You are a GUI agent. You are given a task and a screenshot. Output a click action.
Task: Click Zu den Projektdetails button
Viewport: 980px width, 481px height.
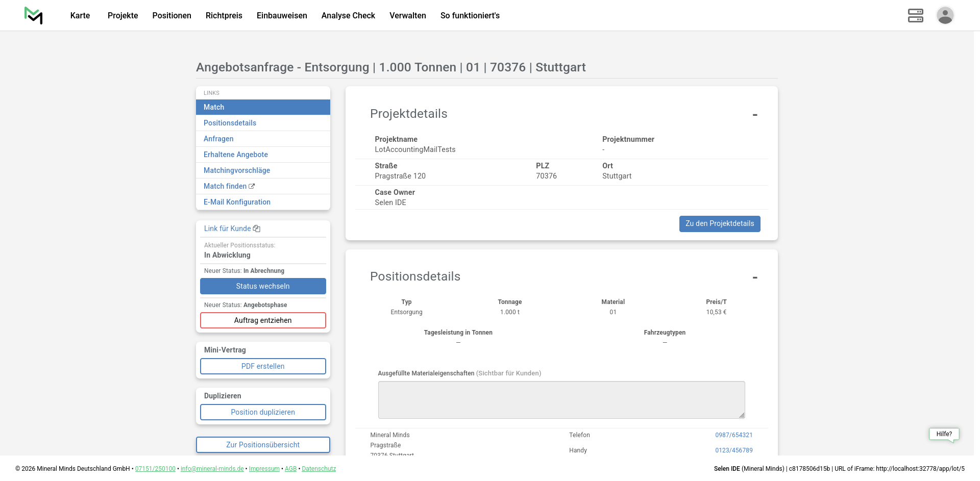[x=719, y=224]
